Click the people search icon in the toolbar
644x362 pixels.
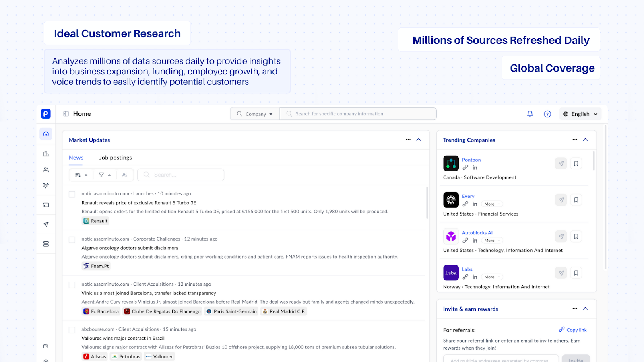tap(125, 175)
